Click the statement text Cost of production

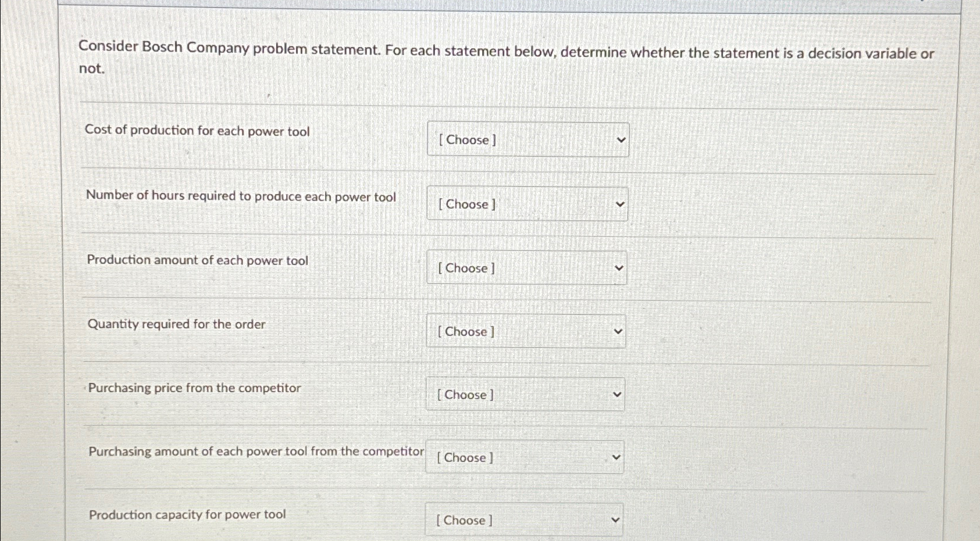tap(198, 131)
